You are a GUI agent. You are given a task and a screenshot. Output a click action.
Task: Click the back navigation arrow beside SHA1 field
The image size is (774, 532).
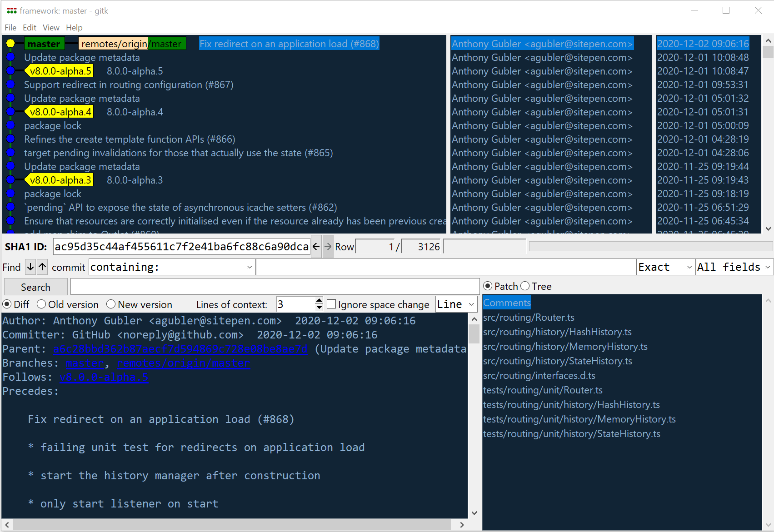(x=316, y=246)
